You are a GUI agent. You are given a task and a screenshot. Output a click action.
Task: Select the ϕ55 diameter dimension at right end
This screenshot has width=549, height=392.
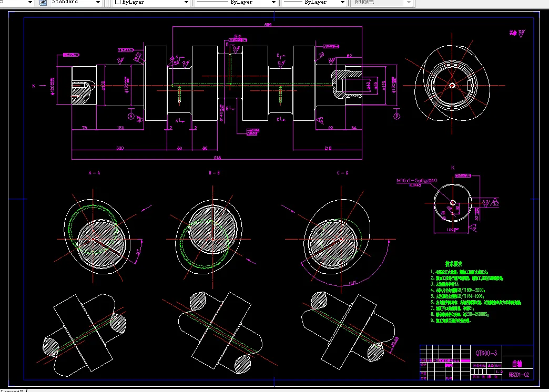tap(375, 86)
